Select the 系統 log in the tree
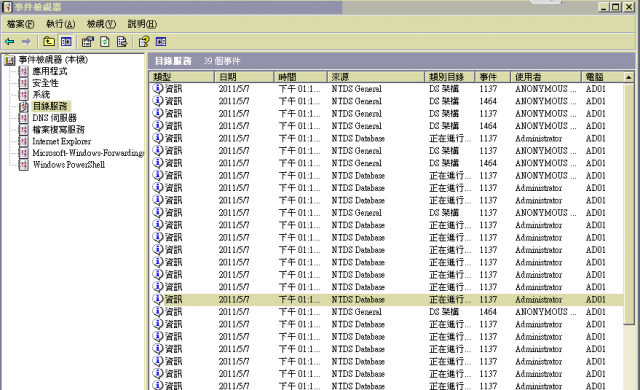 pos(41,95)
